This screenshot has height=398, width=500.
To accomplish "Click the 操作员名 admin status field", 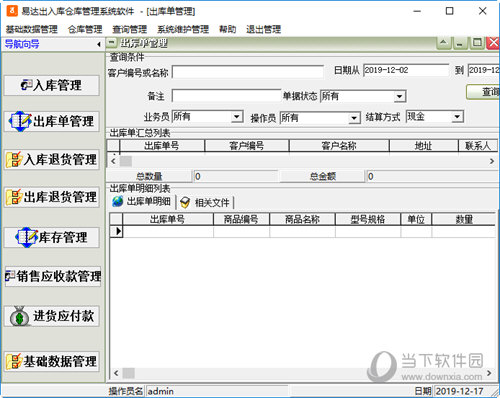I will coord(217,391).
